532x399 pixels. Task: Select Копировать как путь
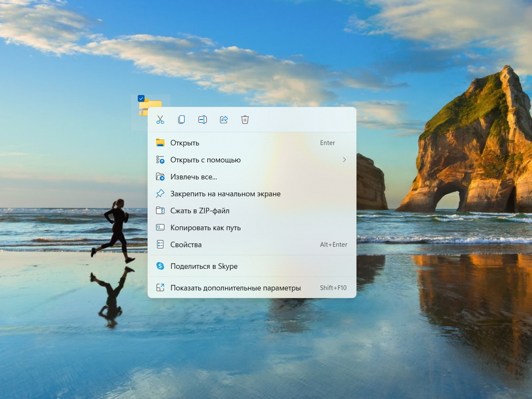point(205,228)
